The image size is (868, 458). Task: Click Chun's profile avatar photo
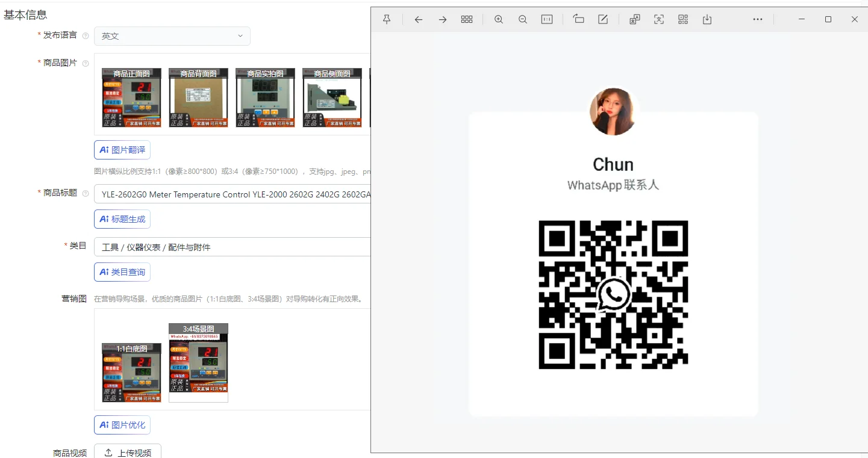(x=613, y=112)
